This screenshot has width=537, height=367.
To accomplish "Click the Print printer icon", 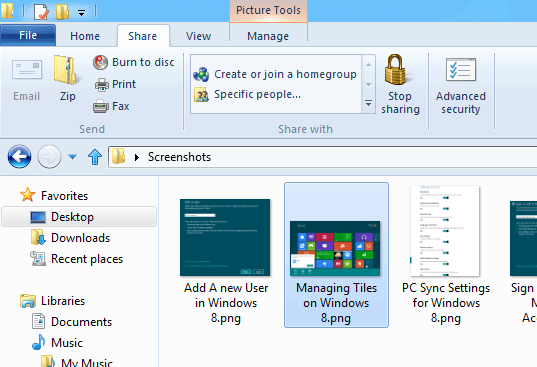I will tap(102, 85).
